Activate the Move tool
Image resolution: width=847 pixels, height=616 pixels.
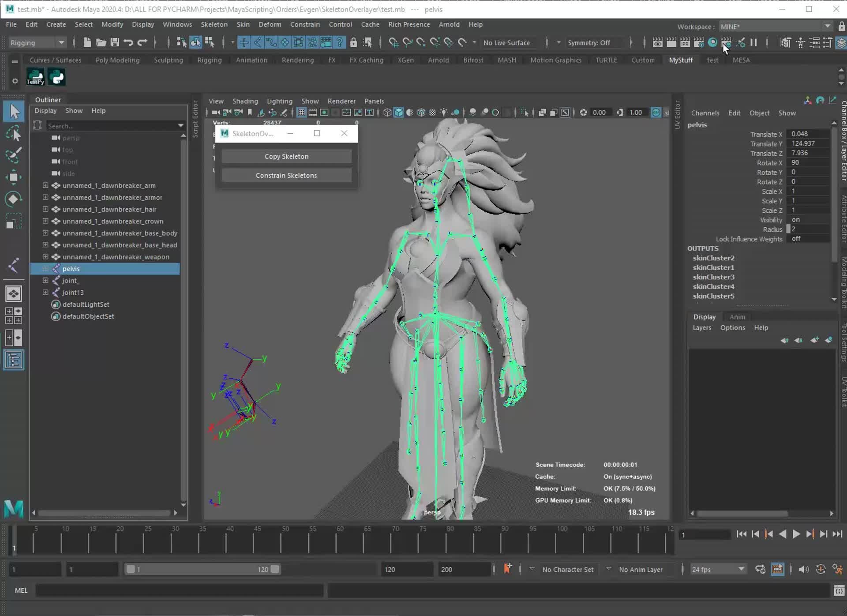pyautogui.click(x=14, y=177)
